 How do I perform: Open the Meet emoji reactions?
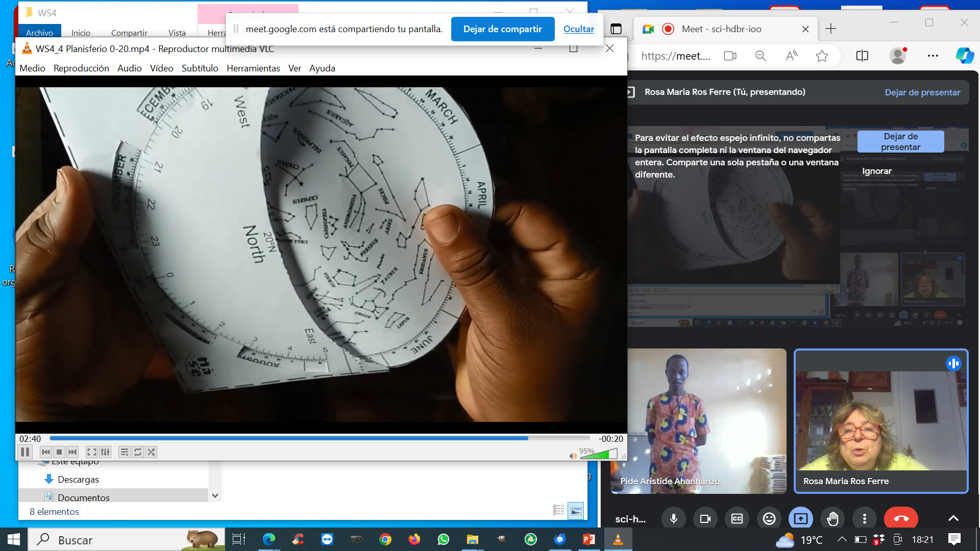(769, 519)
